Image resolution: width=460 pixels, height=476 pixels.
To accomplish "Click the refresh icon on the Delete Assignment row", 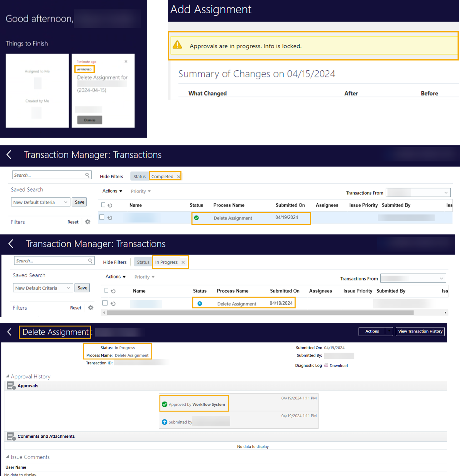I will tap(110, 218).
